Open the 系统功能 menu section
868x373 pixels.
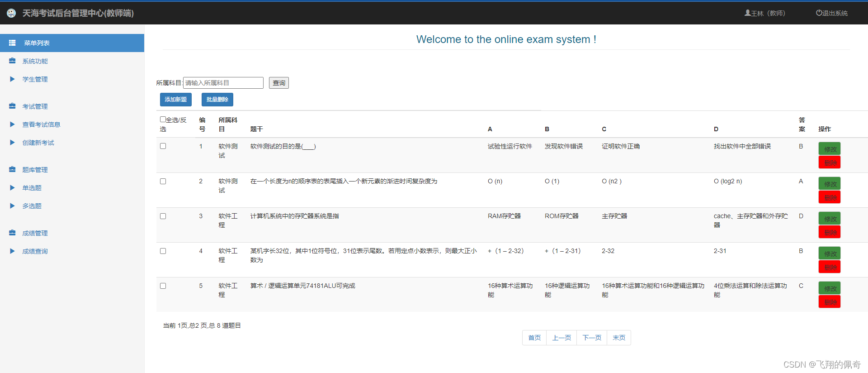coord(35,61)
